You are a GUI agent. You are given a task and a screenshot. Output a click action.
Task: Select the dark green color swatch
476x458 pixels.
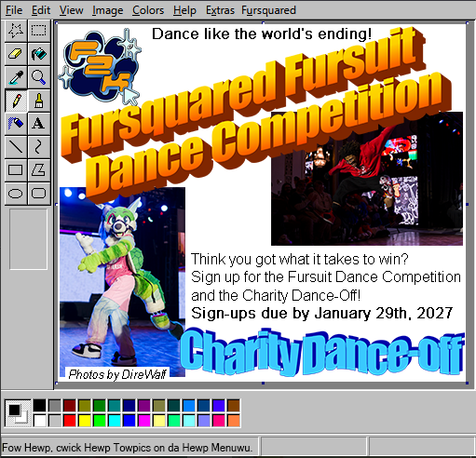100,406
